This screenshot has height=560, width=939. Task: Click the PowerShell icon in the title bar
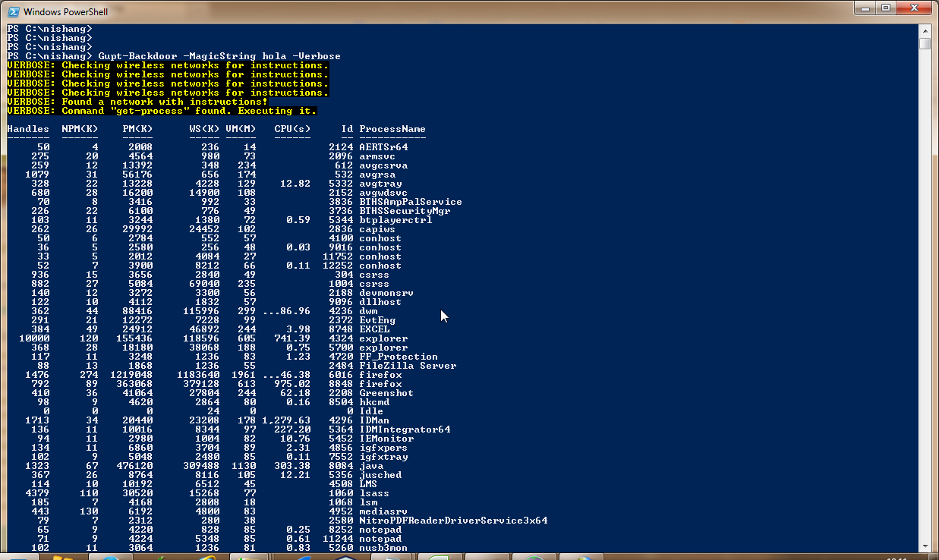(12, 11)
